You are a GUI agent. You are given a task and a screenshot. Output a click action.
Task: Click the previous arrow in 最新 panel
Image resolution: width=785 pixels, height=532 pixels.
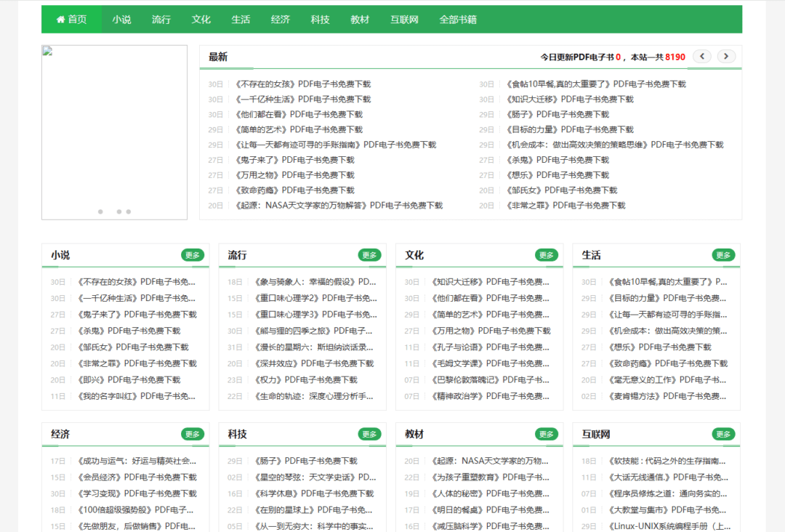coord(701,56)
